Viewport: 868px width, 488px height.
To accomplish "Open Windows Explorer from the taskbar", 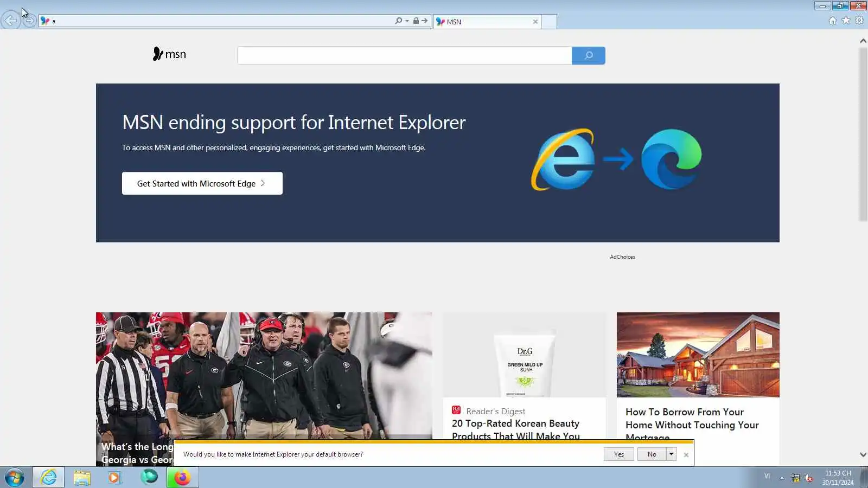I will click(x=82, y=477).
